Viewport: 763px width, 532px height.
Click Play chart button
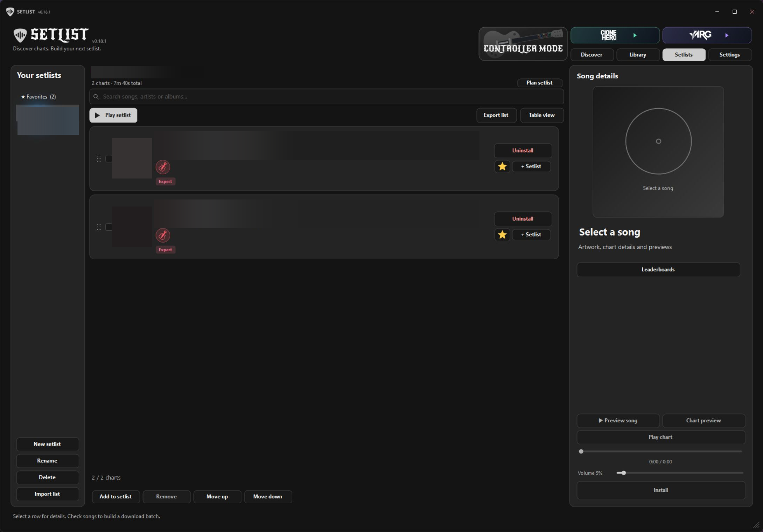pyautogui.click(x=660, y=437)
